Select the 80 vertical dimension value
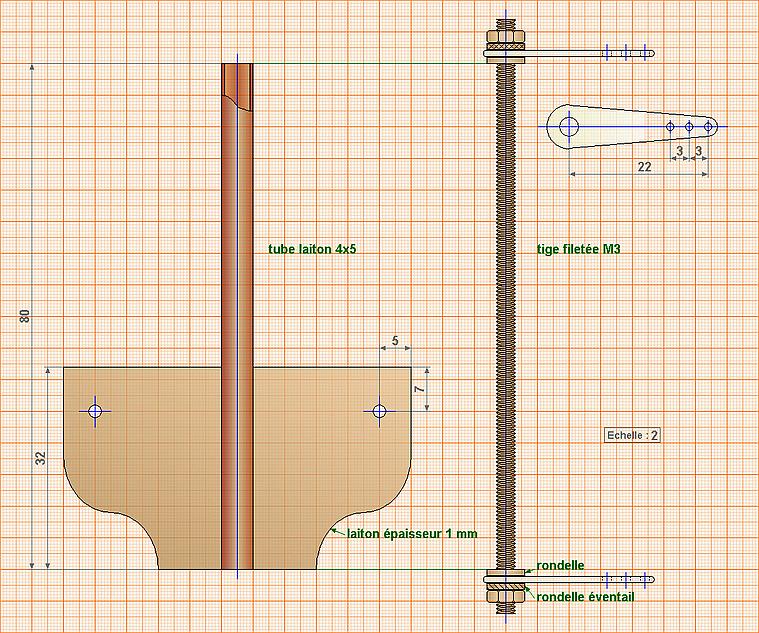The image size is (759, 633). click(25, 316)
